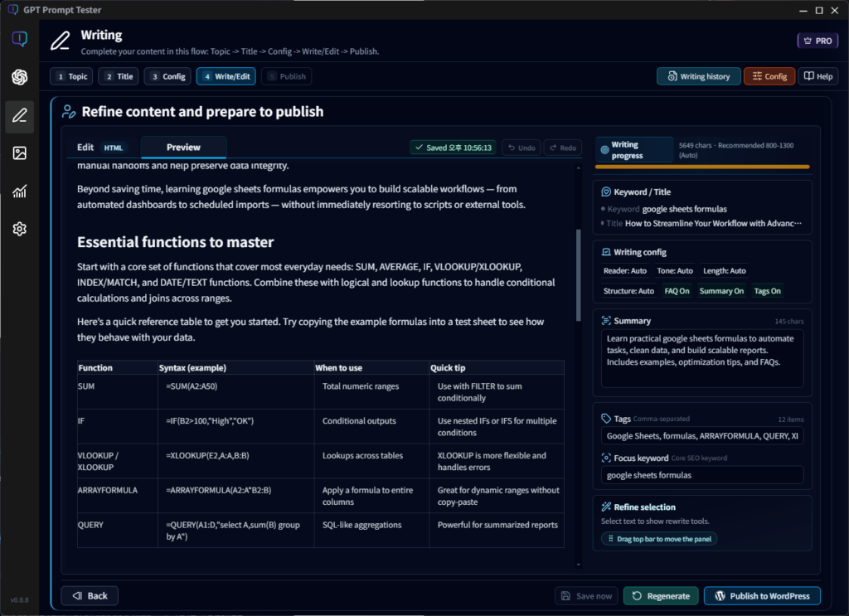Screen dimensions: 849x616
Task: Open the settings gear in sidebar
Action: pyautogui.click(x=19, y=229)
